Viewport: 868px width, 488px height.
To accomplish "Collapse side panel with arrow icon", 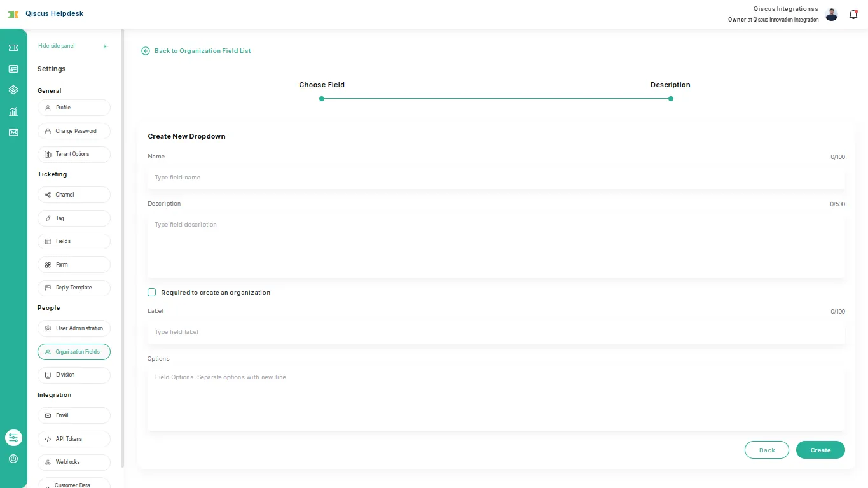I will point(106,46).
